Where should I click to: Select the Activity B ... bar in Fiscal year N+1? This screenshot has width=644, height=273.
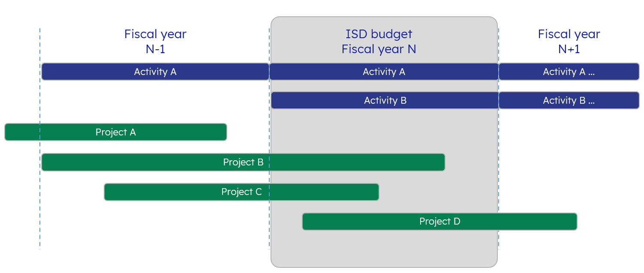click(569, 100)
